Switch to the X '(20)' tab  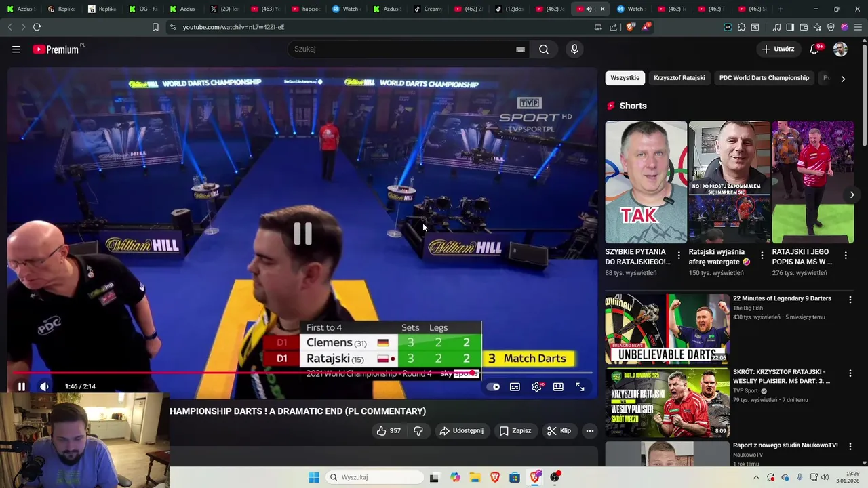(x=223, y=9)
